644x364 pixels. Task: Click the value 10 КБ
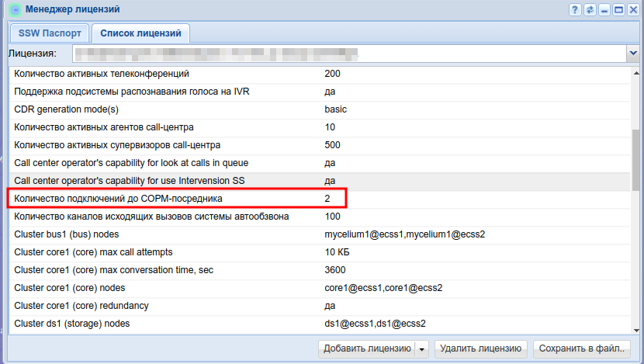[x=337, y=253]
